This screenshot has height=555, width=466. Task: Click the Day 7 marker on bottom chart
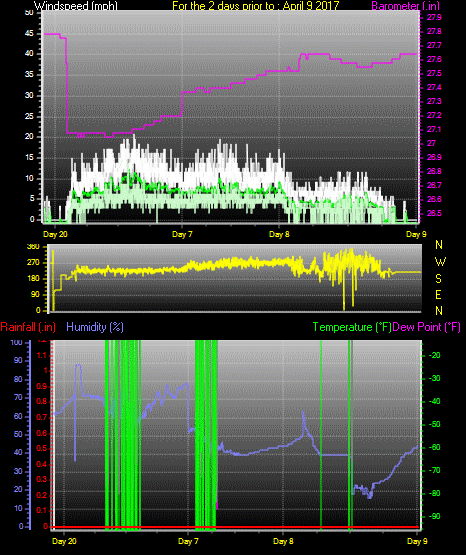pos(188,541)
